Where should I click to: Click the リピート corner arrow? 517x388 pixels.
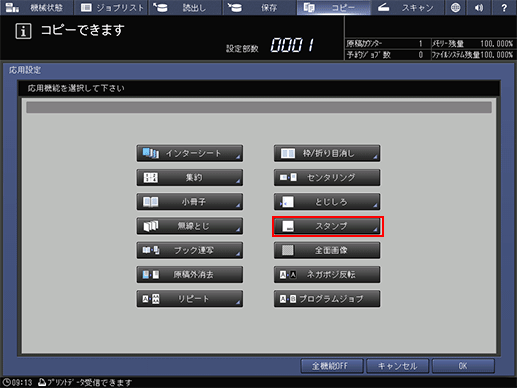click(x=238, y=302)
